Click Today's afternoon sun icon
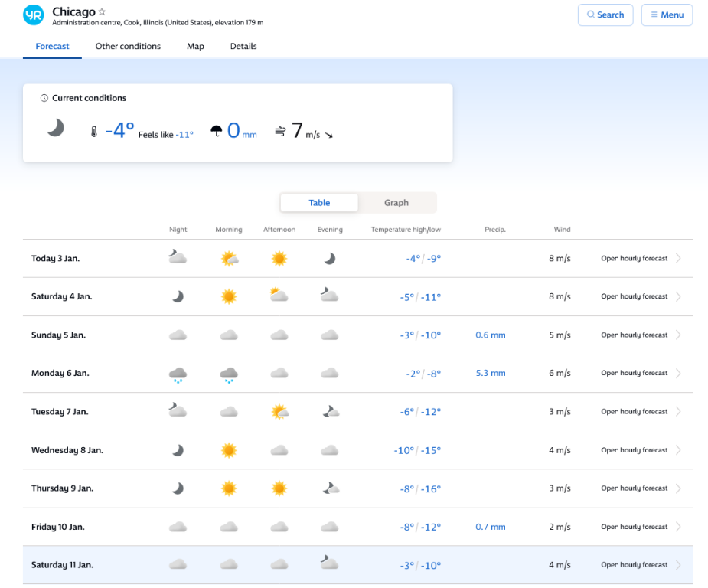 pyautogui.click(x=279, y=259)
